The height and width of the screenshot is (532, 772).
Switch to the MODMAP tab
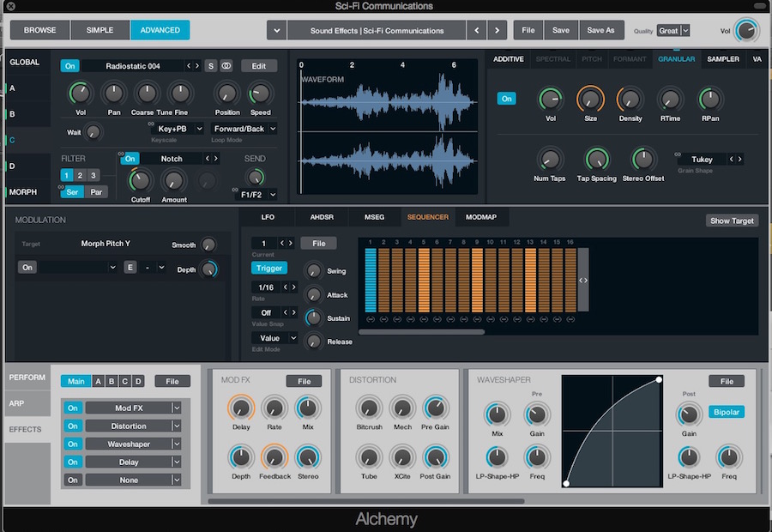[481, 217]
